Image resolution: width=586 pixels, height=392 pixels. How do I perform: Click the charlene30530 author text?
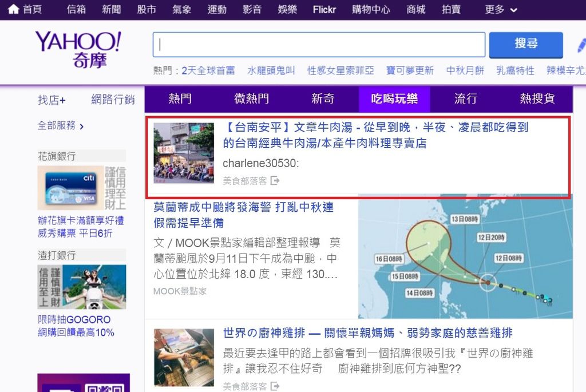pos(261,163)
